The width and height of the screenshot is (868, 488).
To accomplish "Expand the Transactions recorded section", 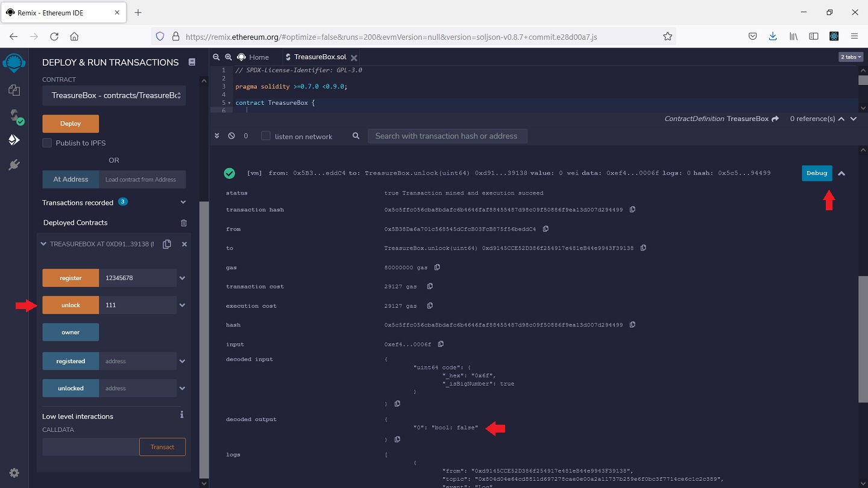I will click(183, 202).
